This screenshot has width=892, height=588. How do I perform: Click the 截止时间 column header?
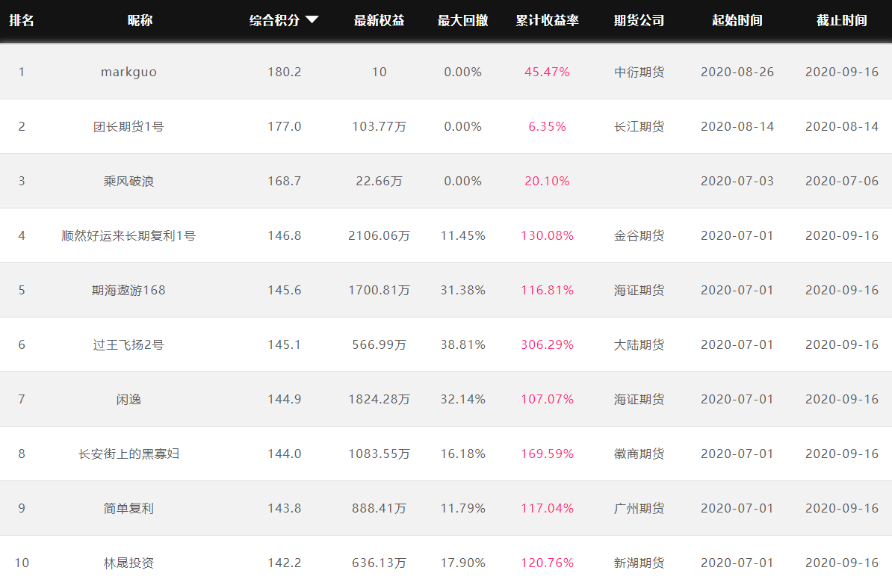[842, 20]
